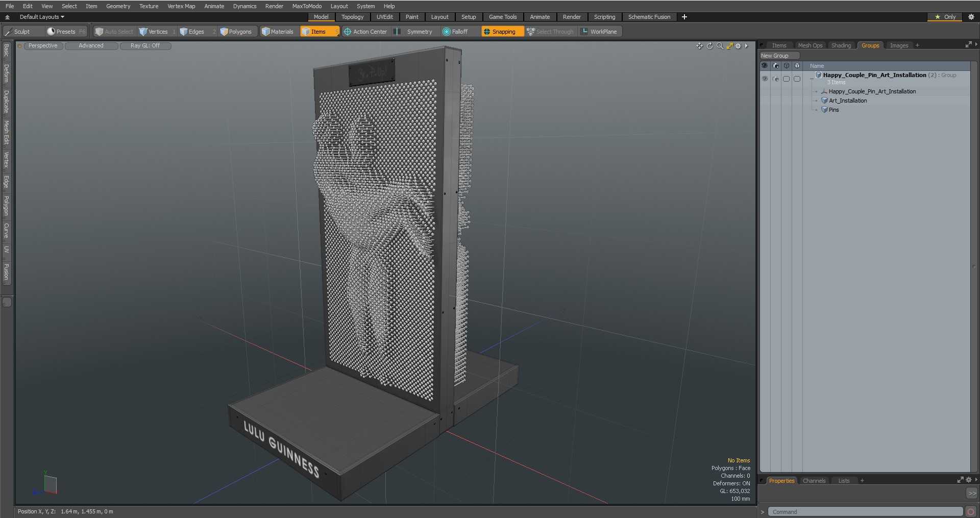Toggle the fourth-column checkbox of Happy_Couple group
Viewport: 980px width, 518px height.
click(797, 79)
